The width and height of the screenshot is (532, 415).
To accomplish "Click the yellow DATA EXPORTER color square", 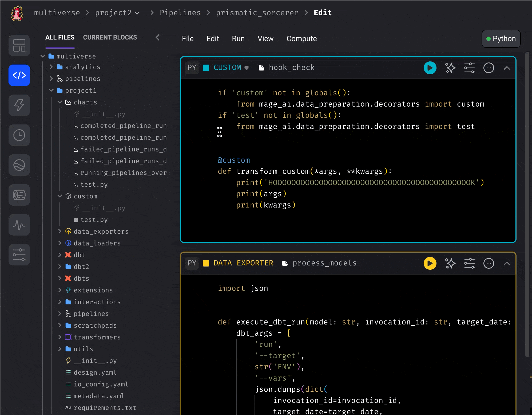I will coord(206,263).
